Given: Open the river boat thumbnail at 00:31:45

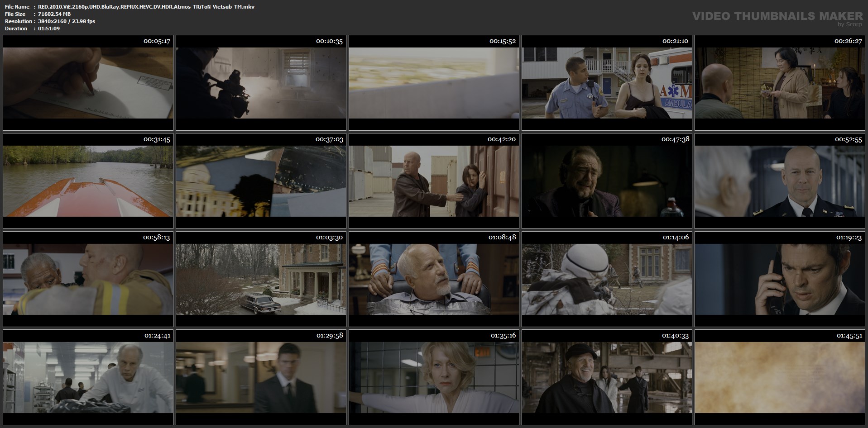Looking at the screenshot, I should tap(88, 181).
